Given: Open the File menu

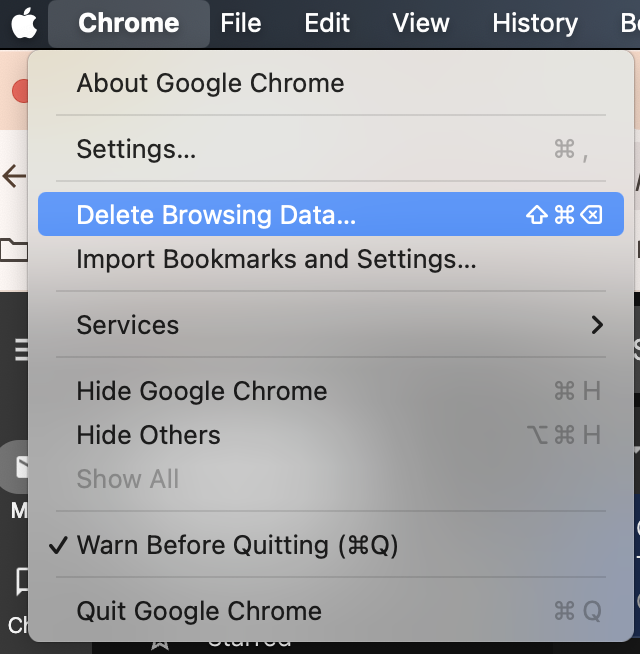Looking at the screenshot, I should point(241,23).
